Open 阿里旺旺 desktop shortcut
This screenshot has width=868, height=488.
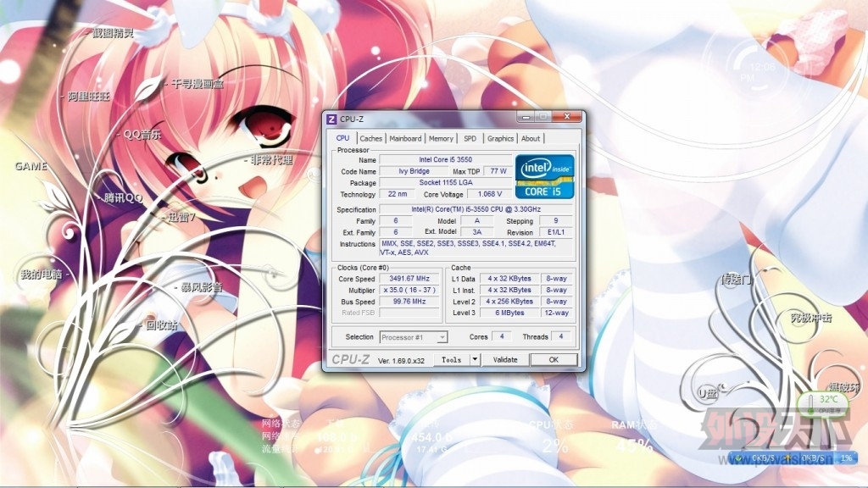tap(88, 97)
